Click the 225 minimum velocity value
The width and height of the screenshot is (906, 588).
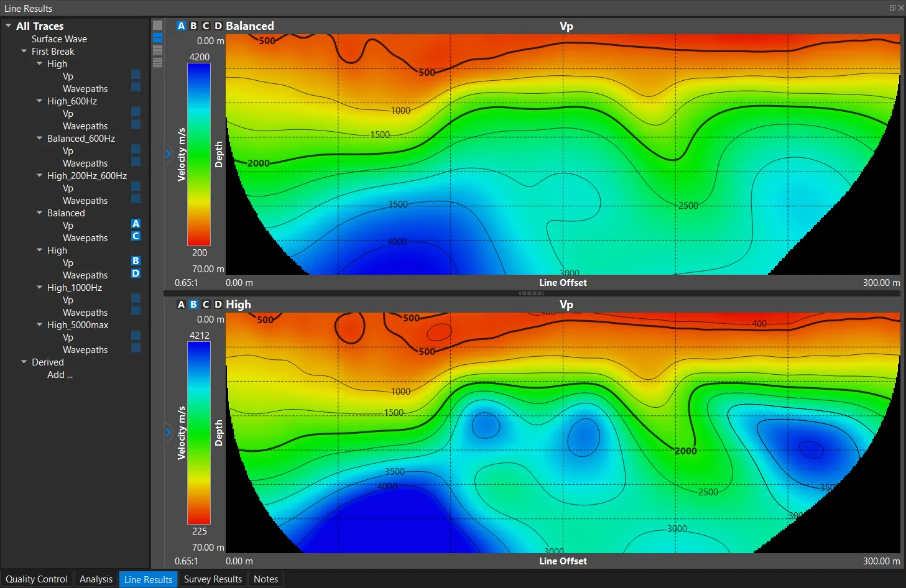[200, 531]
